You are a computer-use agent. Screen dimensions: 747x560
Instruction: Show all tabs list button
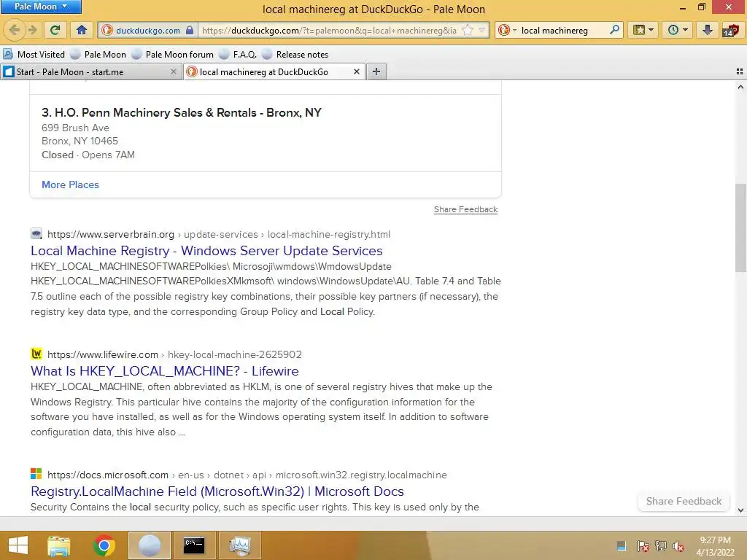coord(740,71)
